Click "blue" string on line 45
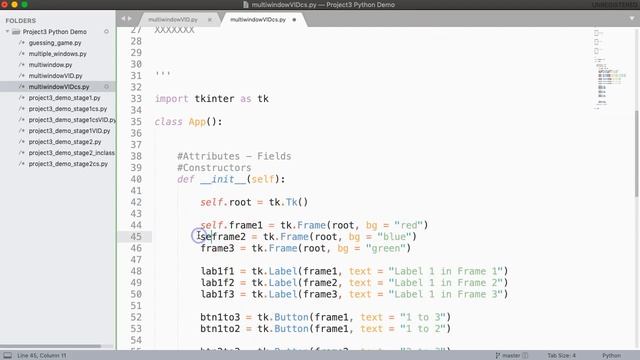The height and width of the screenshot is (360, 640). [394, 237]
